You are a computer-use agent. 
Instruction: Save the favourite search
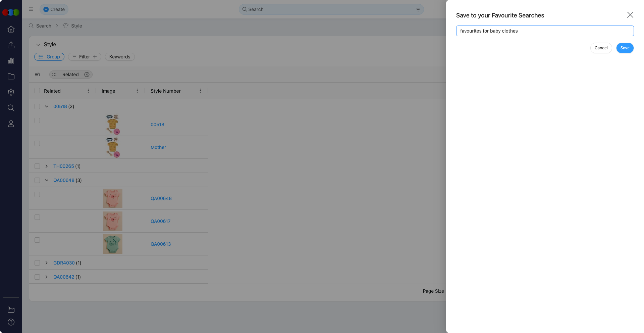625,48
